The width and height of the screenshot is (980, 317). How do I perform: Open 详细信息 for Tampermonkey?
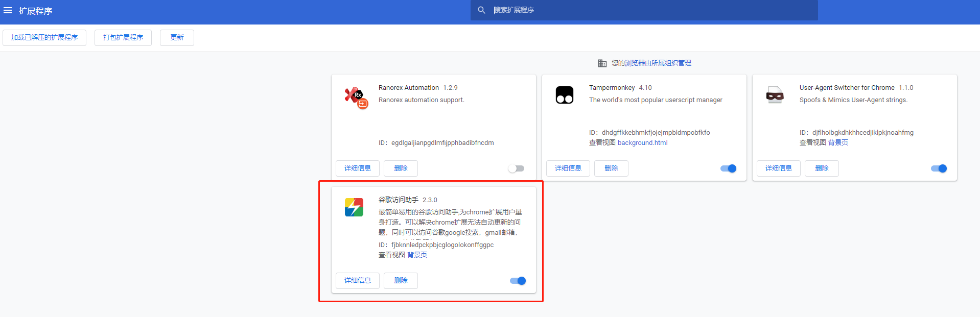[568, 168]
